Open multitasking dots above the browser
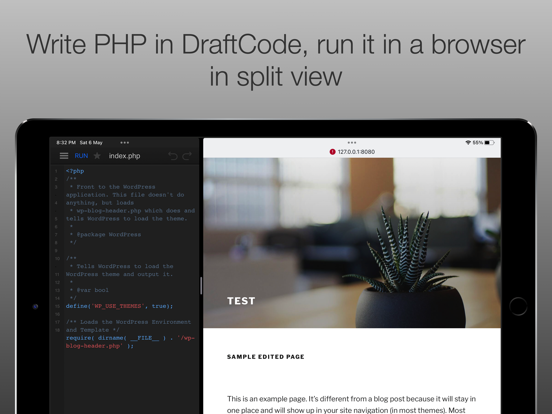Image resolution: width=552 pixels, height=414 pixels. pyautogui.click(x=352, y=143)
